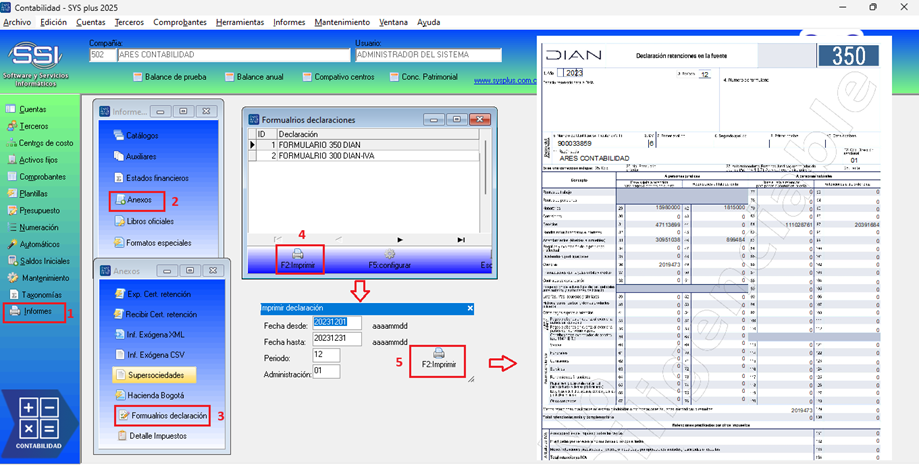Image resolution: width=919 pixels, height=467 pixels.
Task: Click F5:configurar in Formualrios declaraciones window
Action: coord(389,259)
